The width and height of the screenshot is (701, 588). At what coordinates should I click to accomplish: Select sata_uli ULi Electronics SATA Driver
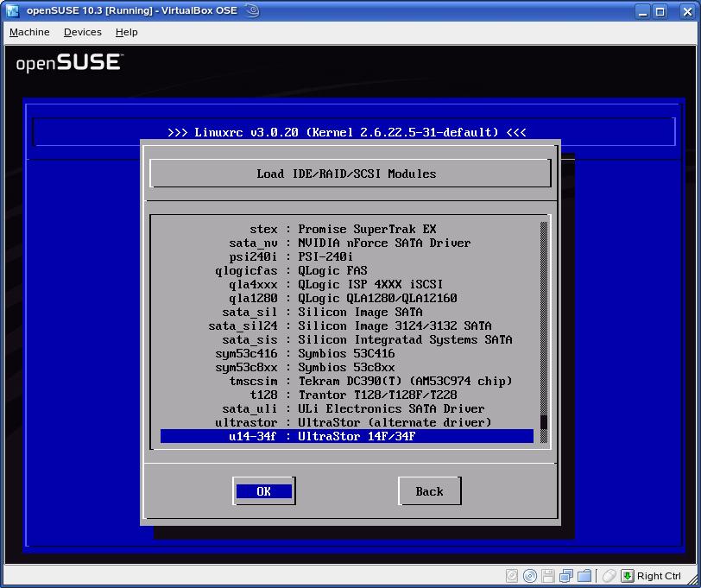pyautogui.click(x=347, y=409)
